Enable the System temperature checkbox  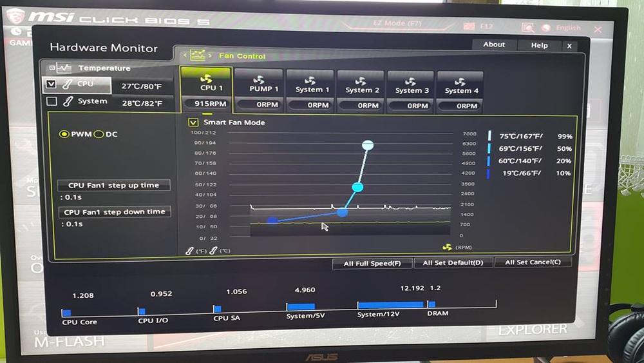click(52, 101)
